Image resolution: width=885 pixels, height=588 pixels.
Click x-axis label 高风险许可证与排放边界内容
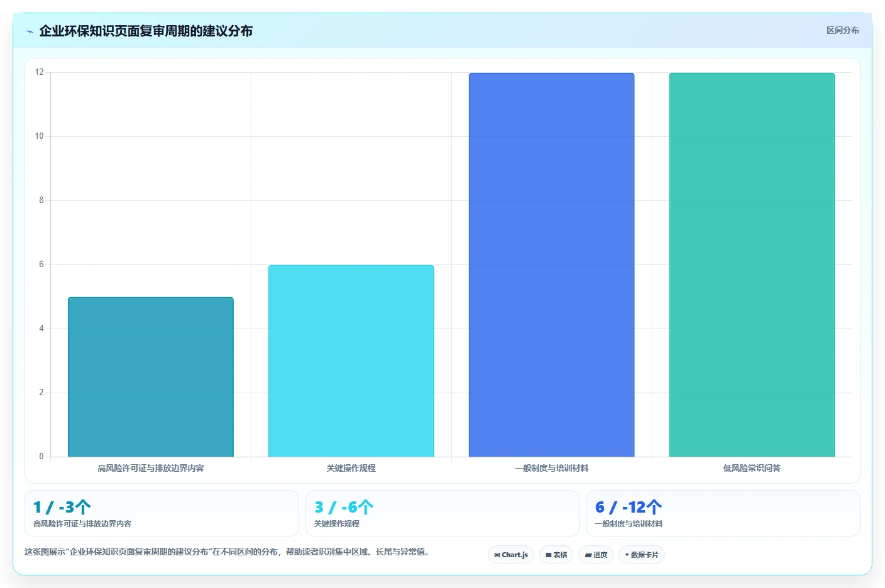coord(151,468)
